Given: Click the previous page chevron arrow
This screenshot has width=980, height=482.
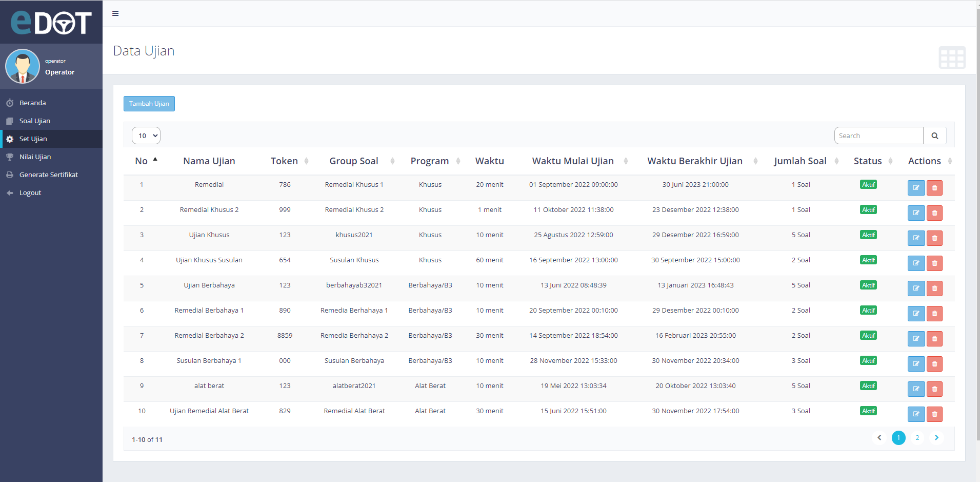Looking at the screenshot, I should point(879,438).
